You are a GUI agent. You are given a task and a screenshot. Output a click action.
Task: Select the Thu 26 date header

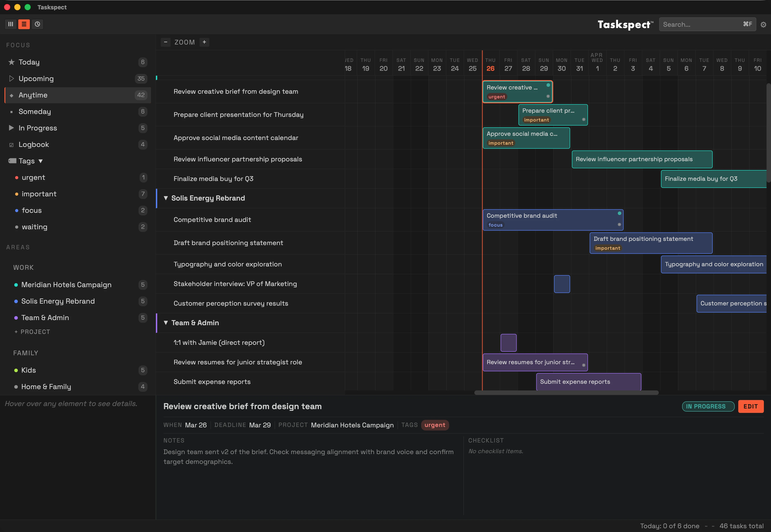pos(490,65)
